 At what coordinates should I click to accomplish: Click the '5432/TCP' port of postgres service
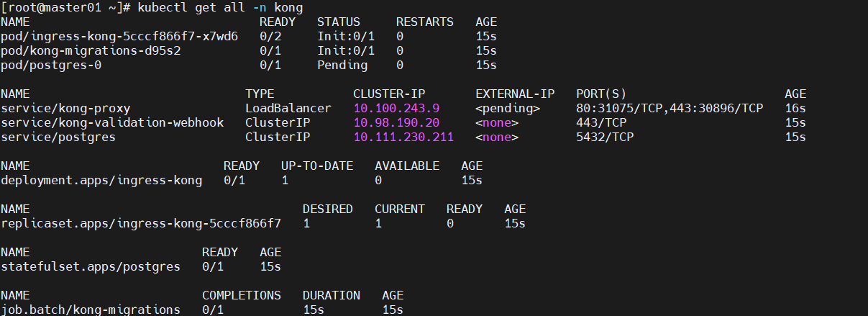pyautogui.click(x=605, y=137)
